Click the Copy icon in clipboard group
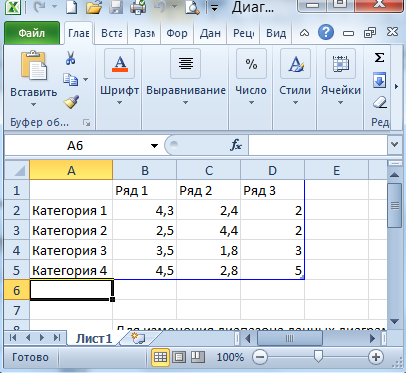 [70, 80]
